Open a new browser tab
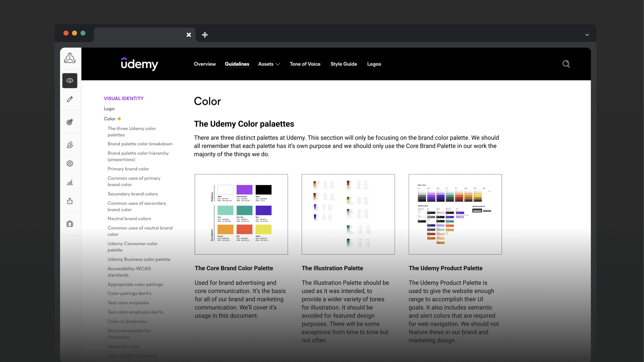Screen dimensions: 644x362 pos(205,35)
